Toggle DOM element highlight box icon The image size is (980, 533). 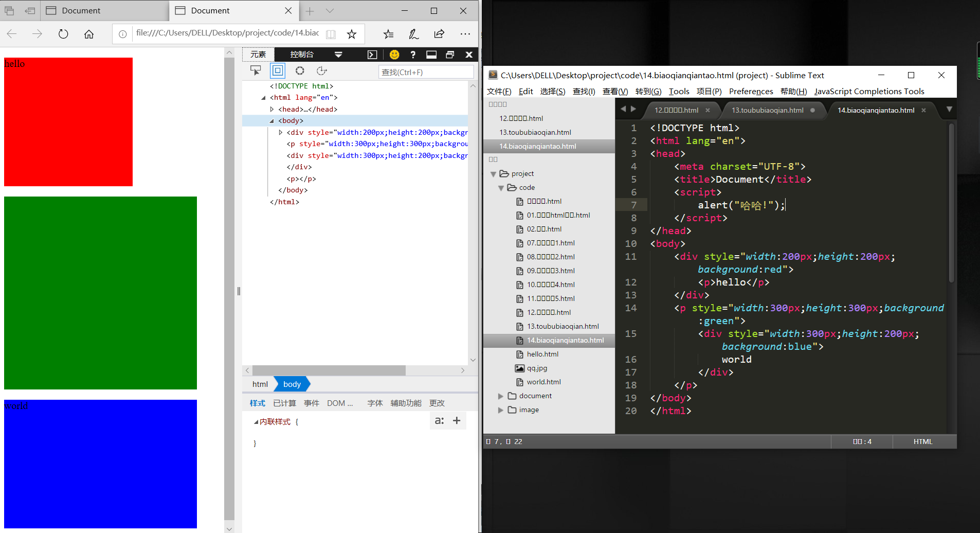278,70
